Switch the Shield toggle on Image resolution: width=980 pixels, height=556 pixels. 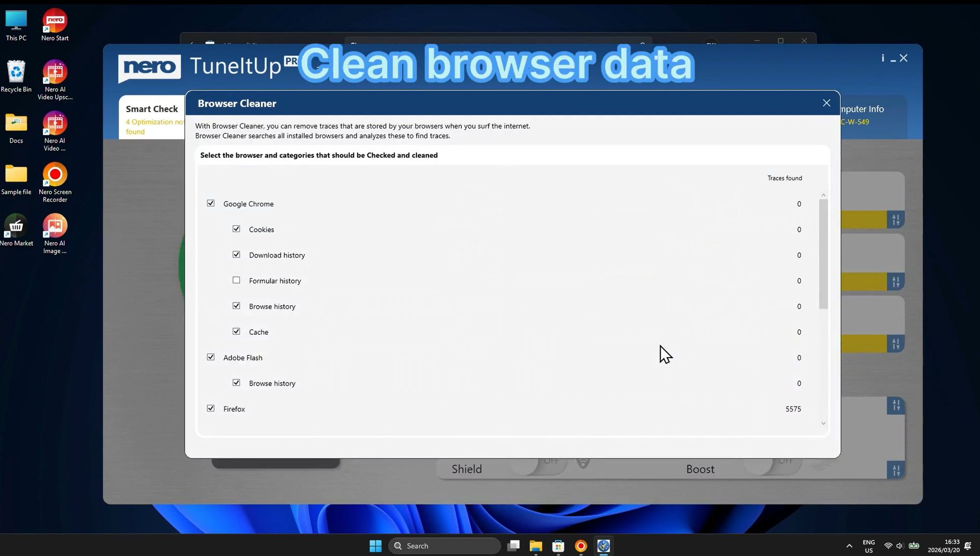[544, 465]
